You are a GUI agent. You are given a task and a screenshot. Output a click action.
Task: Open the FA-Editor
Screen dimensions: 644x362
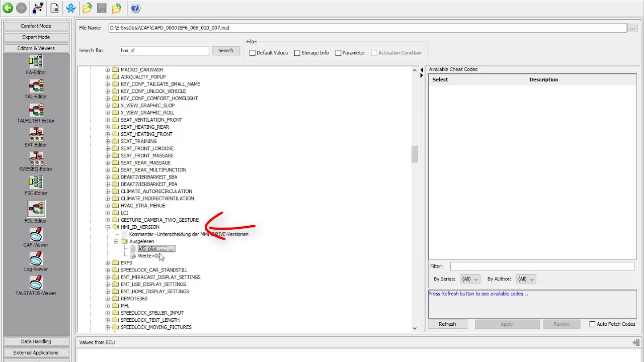[x=36, y=65]
